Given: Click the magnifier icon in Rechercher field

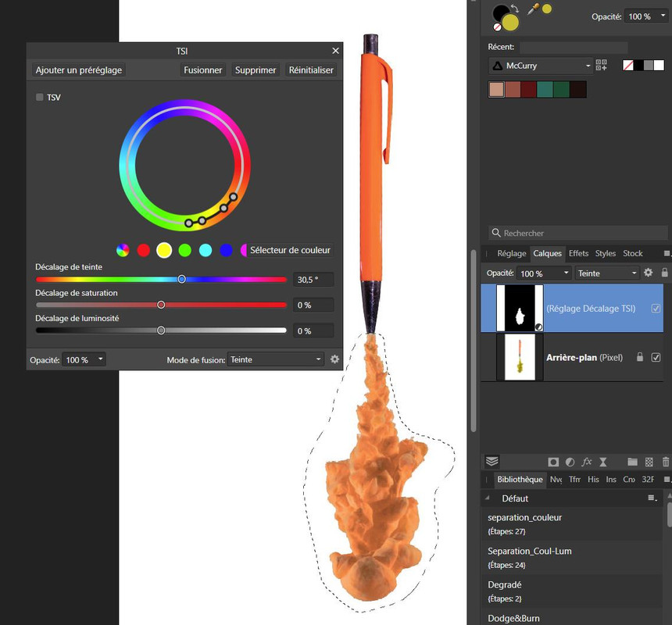Looking at the screenshot, I should click(496, 233).
